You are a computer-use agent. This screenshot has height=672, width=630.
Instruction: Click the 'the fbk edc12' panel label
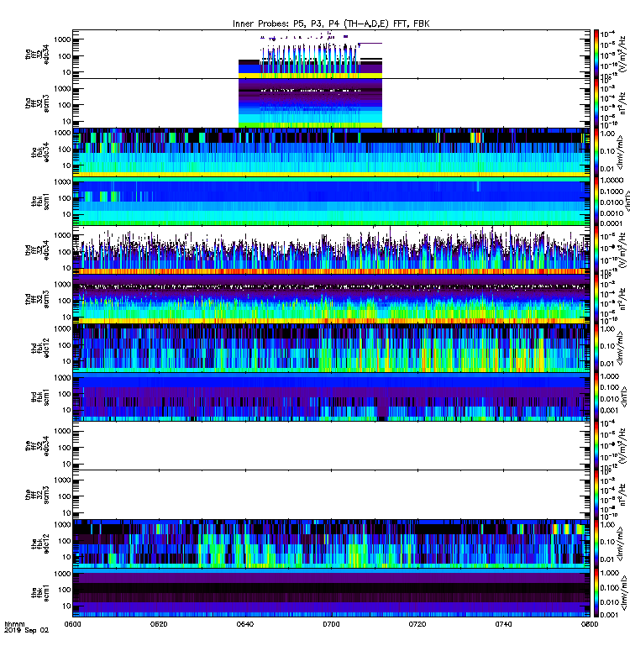pos(40,543)
